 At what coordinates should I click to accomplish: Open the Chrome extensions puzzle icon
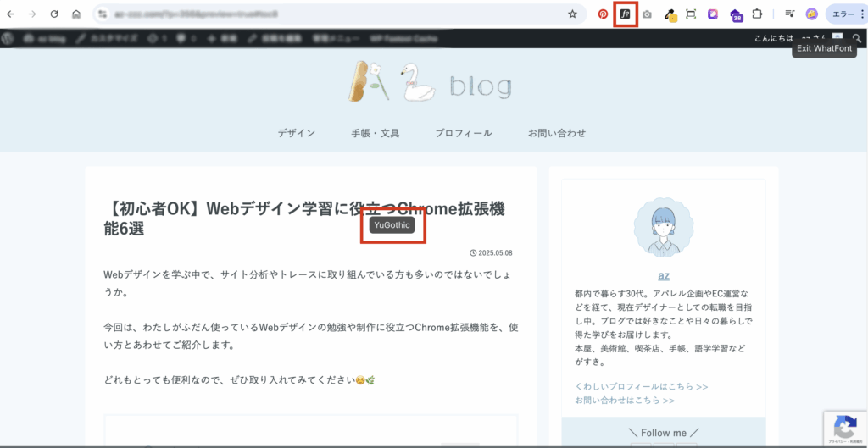coord(757,14)
